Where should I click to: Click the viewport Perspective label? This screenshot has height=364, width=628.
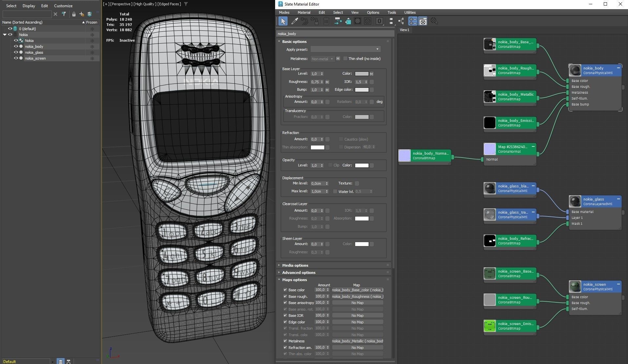[121, 4]
